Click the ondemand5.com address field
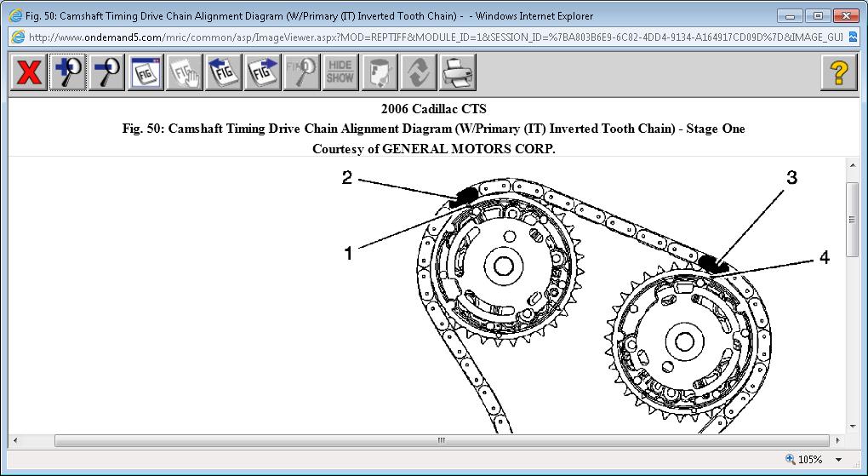 (x=434, y=37)
